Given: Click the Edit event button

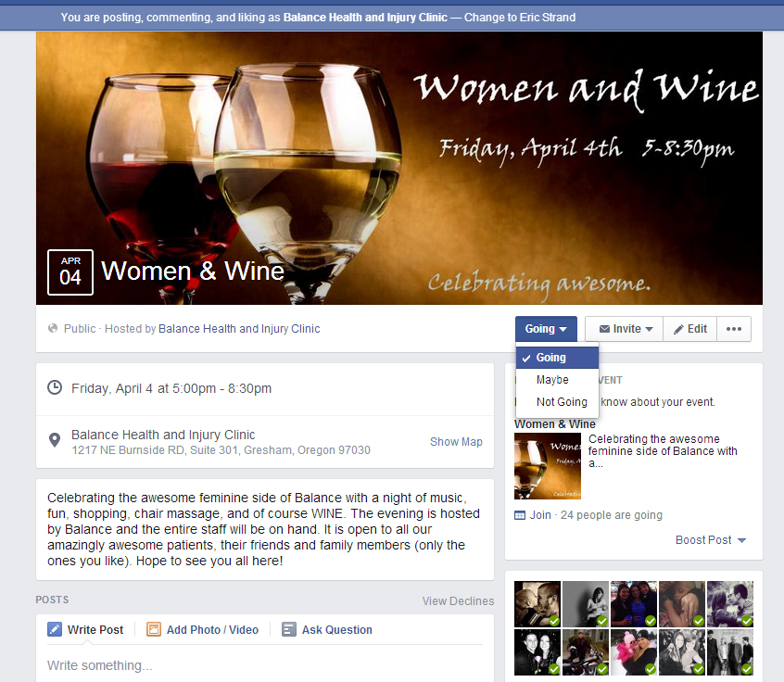Looking at the screenshot, I should coord(690,329).
